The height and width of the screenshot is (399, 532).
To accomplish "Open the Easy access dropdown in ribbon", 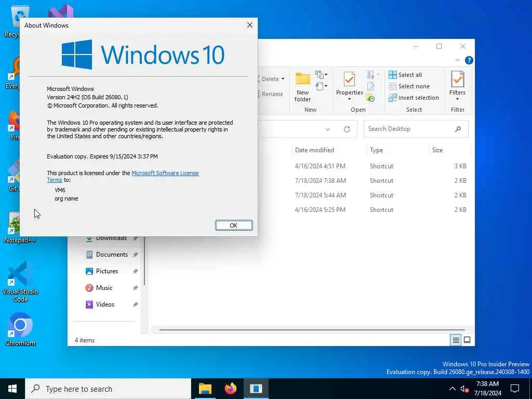I will [x=321, y=86].
